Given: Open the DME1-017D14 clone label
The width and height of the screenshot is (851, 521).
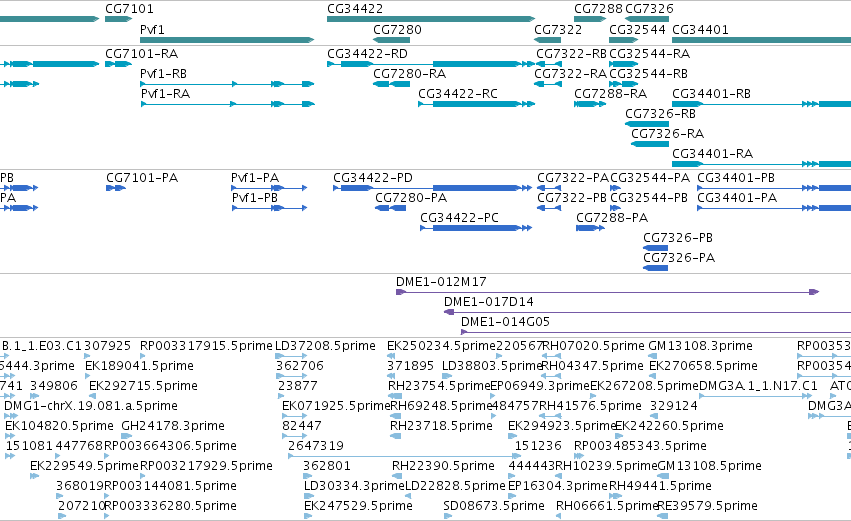Looking at the screenshot, I should tap(488, 302).
